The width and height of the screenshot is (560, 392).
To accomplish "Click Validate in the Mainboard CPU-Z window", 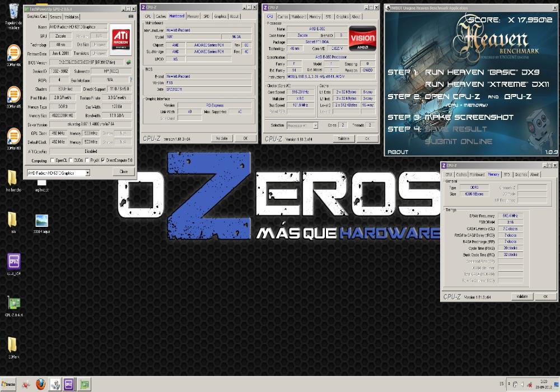I will [x=222, y=138].
